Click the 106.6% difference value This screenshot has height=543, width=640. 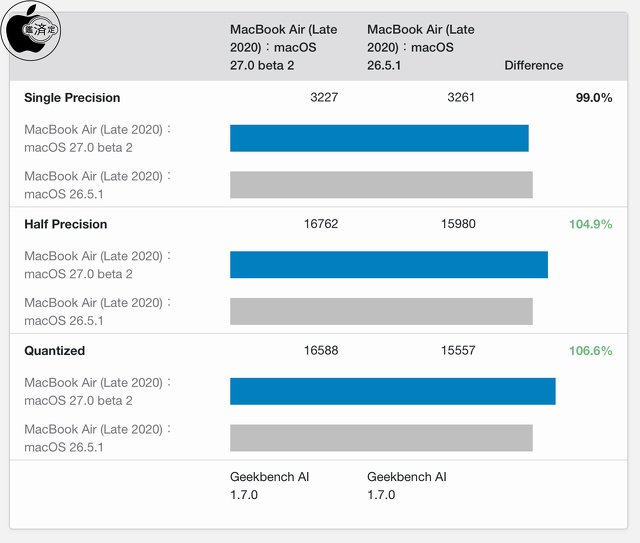(x=591, y=351)
